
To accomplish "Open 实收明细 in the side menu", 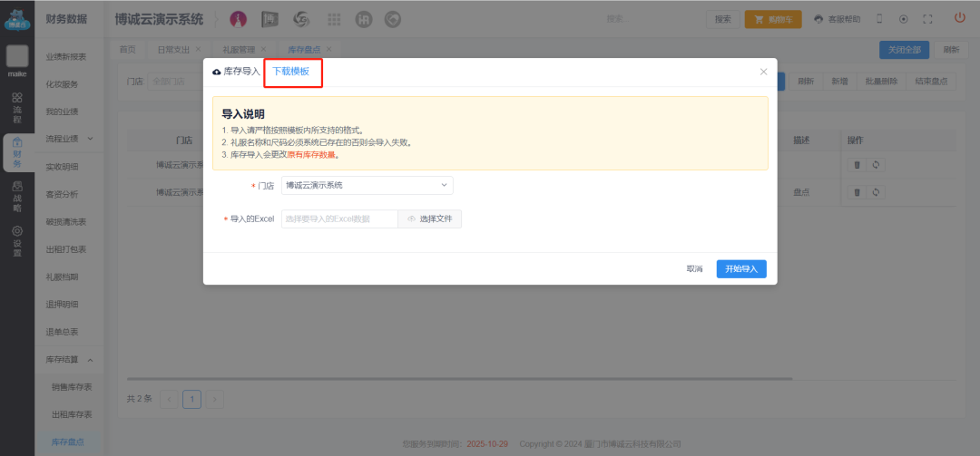I will (62, 167).
